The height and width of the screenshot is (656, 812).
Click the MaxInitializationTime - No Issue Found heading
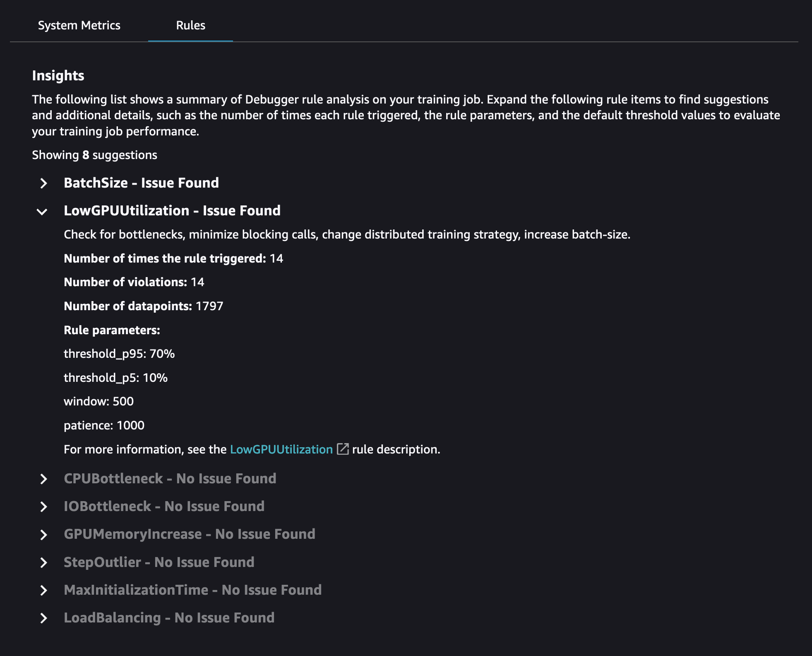193,590
